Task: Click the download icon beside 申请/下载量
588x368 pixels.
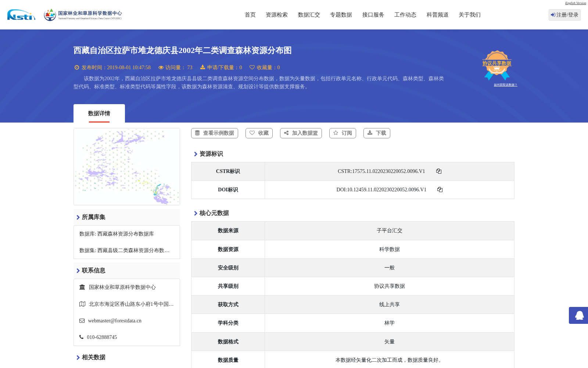Action: 202,67
